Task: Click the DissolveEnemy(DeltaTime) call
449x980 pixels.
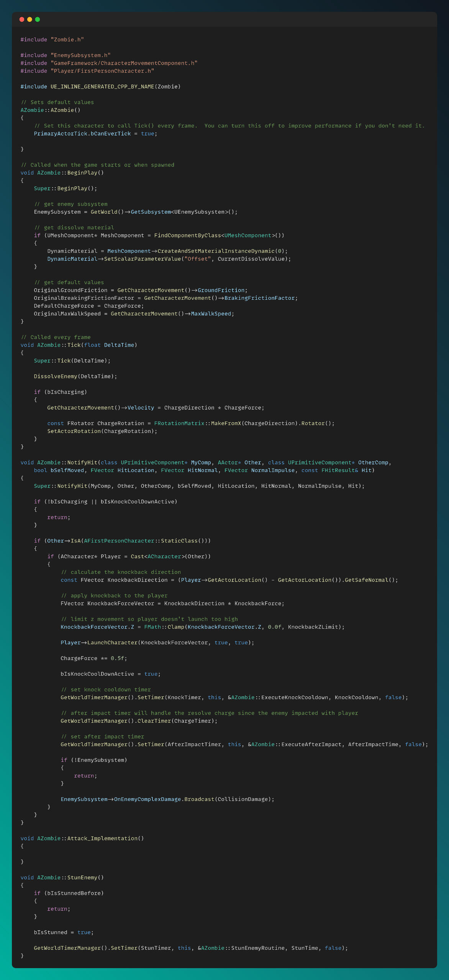Action: point(75,376)
